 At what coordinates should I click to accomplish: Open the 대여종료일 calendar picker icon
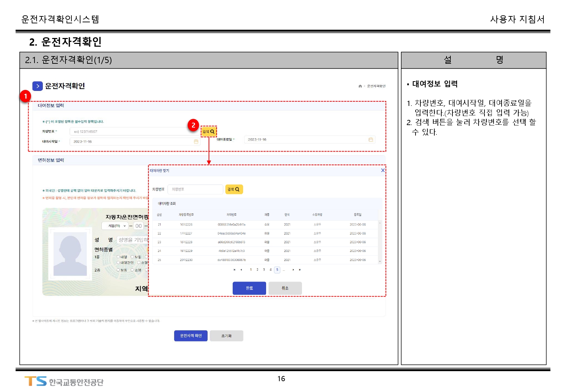371,139
